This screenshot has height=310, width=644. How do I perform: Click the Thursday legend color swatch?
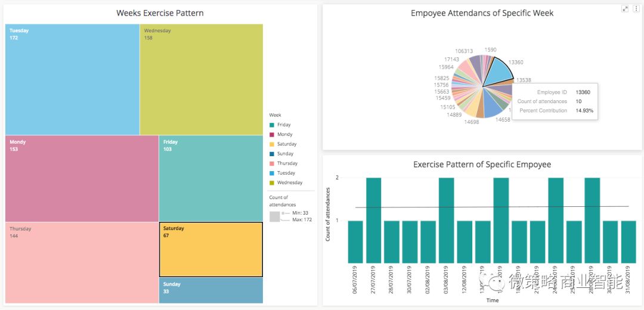coord(272,163)
